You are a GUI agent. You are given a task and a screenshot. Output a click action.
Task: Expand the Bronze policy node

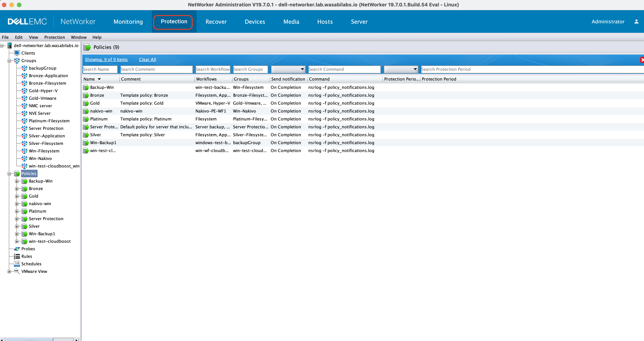tap(17, 189)
